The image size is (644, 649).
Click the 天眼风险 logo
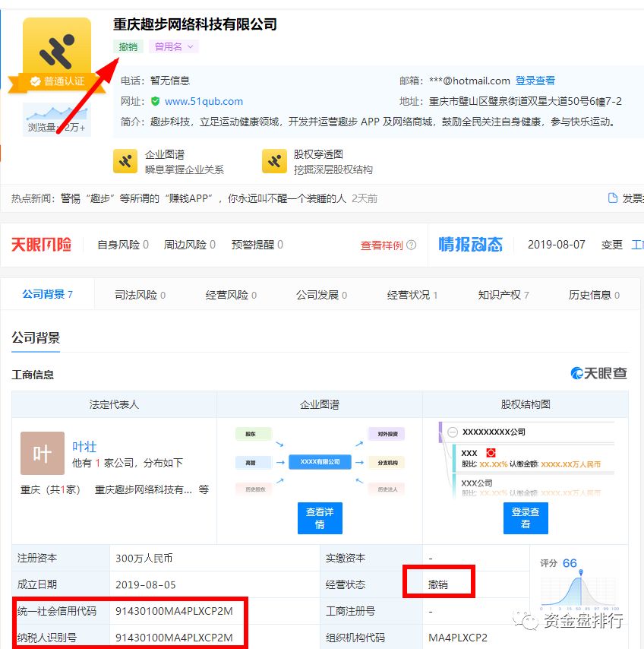(41, 245)
